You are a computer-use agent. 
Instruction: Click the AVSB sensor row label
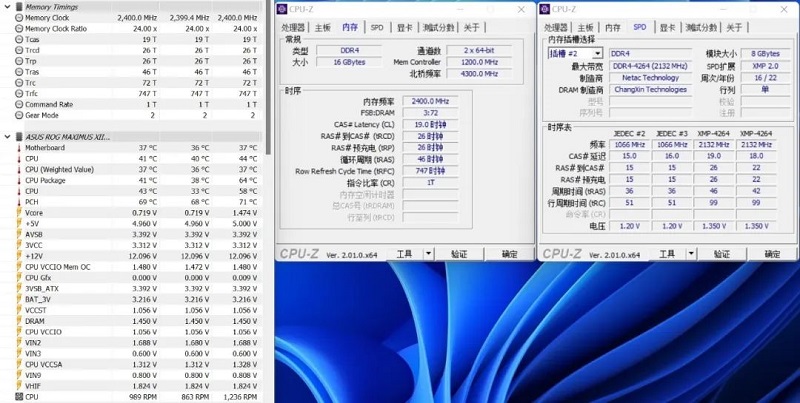coord(34,235)
